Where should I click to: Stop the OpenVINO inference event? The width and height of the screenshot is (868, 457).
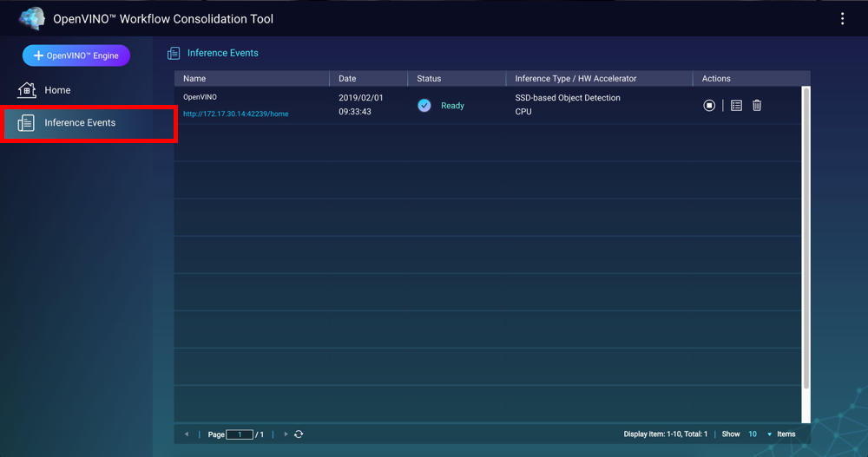pos(709,106)
